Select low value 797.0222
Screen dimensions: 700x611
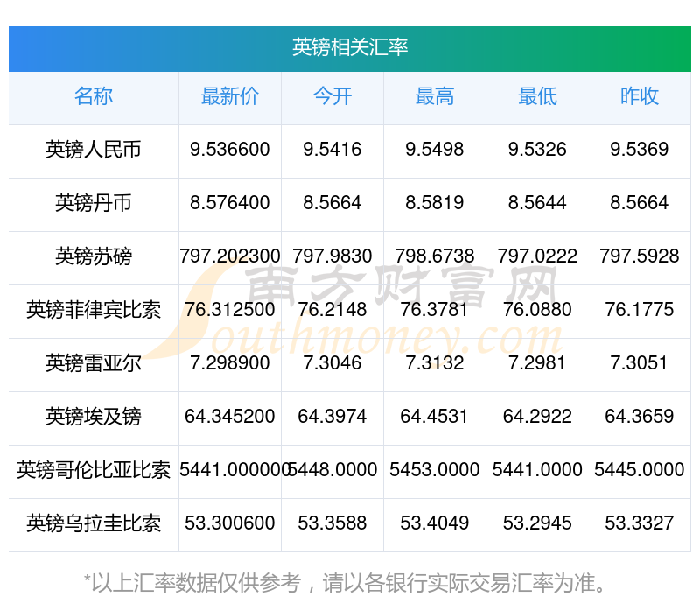click(x=537, y=256)
